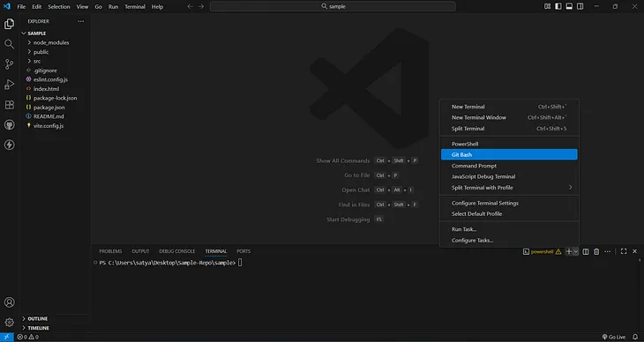
Task: Toggle secondary side bar visibility
Action: pos(580,6)
